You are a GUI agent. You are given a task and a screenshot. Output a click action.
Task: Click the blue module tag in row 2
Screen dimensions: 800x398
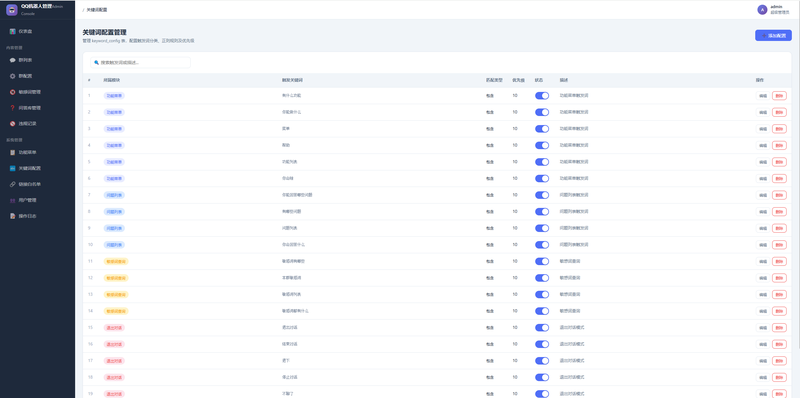[x=114, y=112]
